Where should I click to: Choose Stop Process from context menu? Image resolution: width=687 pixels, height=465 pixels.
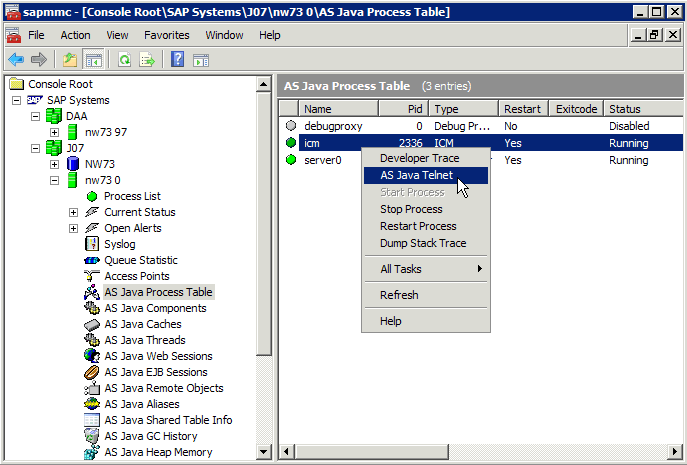click(x=425, y=209)
